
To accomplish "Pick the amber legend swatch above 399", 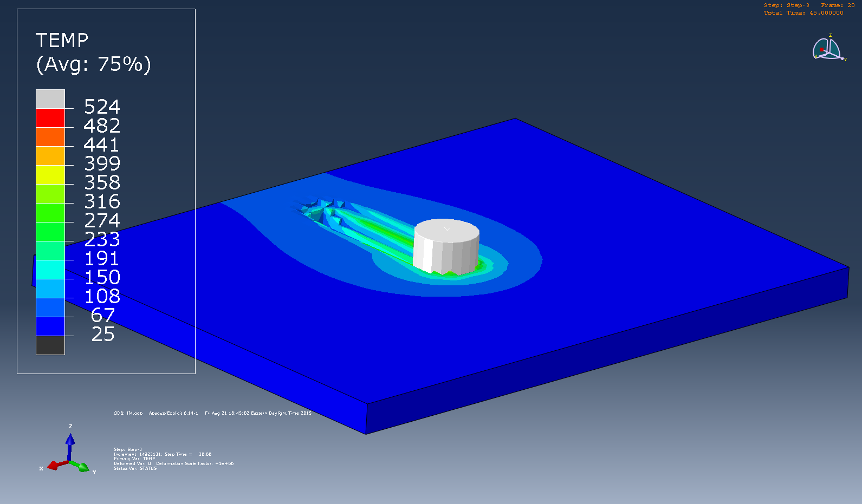I will coord(50,156).
